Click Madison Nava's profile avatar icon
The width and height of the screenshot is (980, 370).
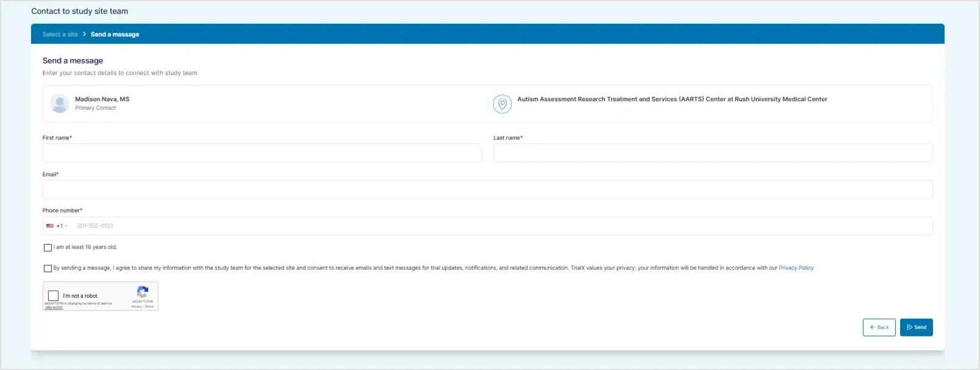[x=60, y=104]
